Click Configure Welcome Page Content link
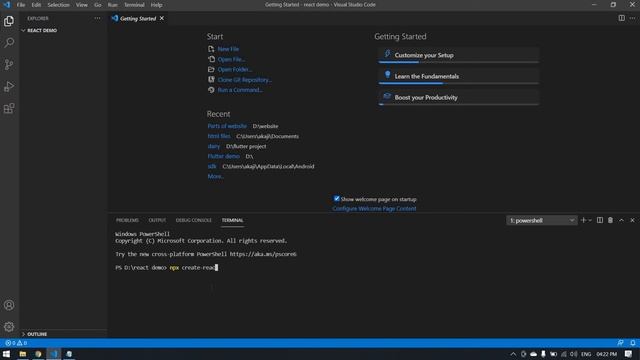This screenshot has height=360, width=640. click(374, 209)
